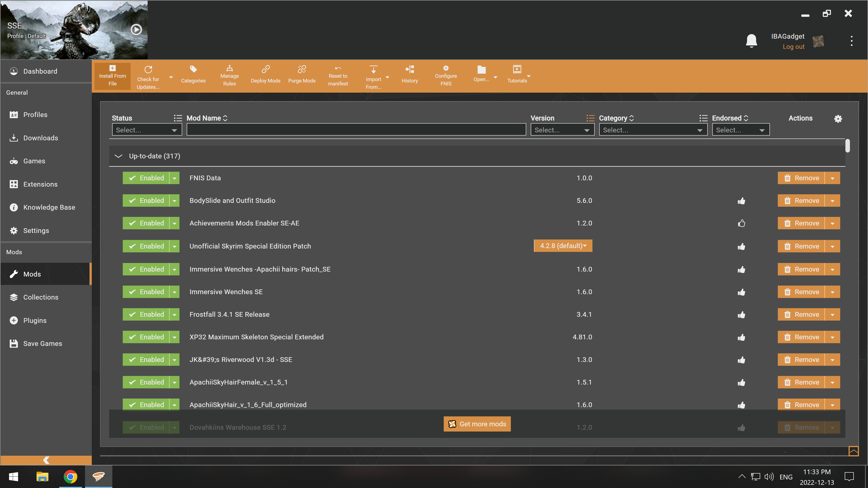Open the Status filter dropdown
This screenshot has height=488, width=868.
pyautogui.click(x=146, y=130)
